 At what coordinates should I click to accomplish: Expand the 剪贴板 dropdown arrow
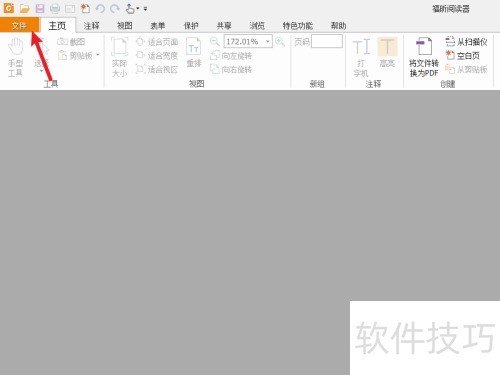[98, 55]
